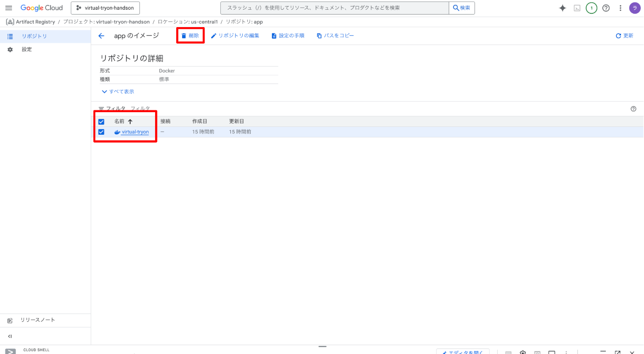The width and height of the screenshot is (644, 354).
Task: Click the 接続 column header
Action: coord(166,121)
